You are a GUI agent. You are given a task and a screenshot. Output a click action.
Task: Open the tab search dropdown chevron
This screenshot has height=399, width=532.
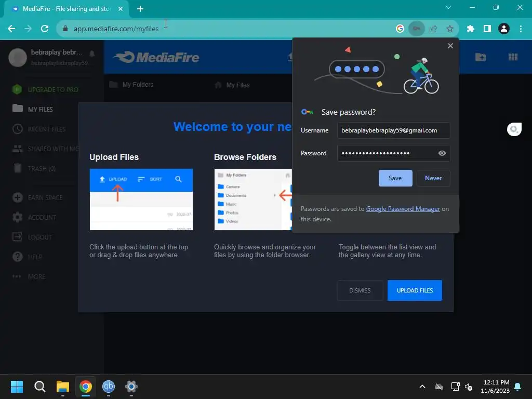[448, 7]
